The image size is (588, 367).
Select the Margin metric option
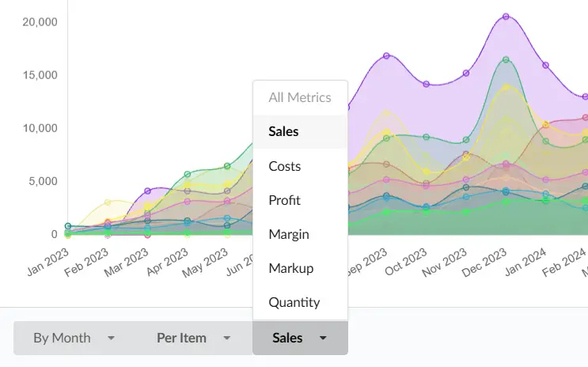click(300, 234)
